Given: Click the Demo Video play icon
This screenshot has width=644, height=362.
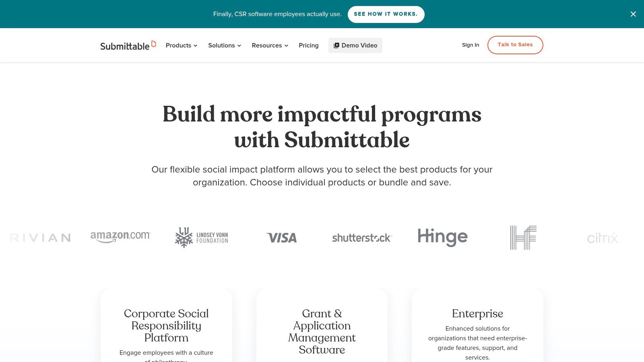Looking at the screenshot, I should 336,45.
